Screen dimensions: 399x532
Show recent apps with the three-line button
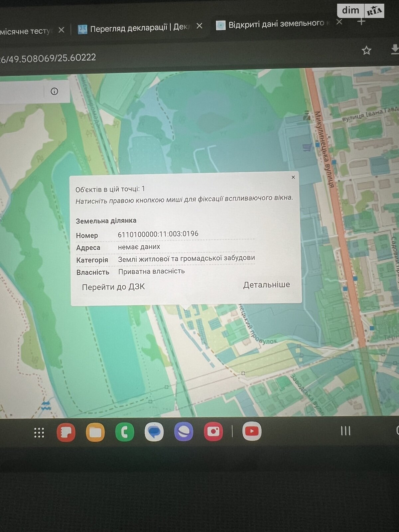[x=345, y=431]
